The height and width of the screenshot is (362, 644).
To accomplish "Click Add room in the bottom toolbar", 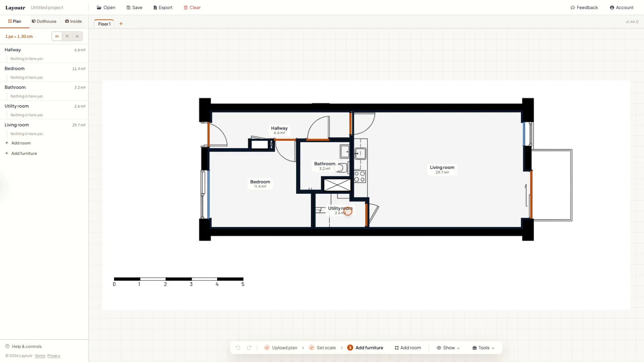I will click(x=408, y=348).
